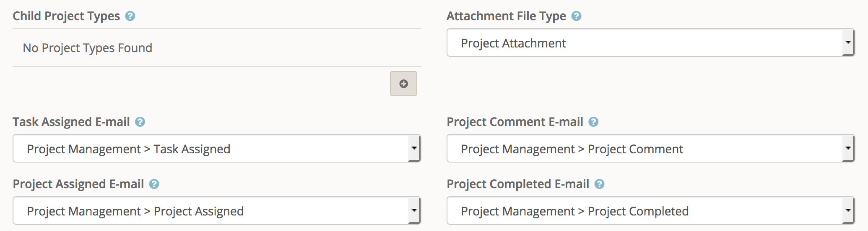
Task: Open the 'Project Management > Project Comment' select
Action: tap(651, 148)
